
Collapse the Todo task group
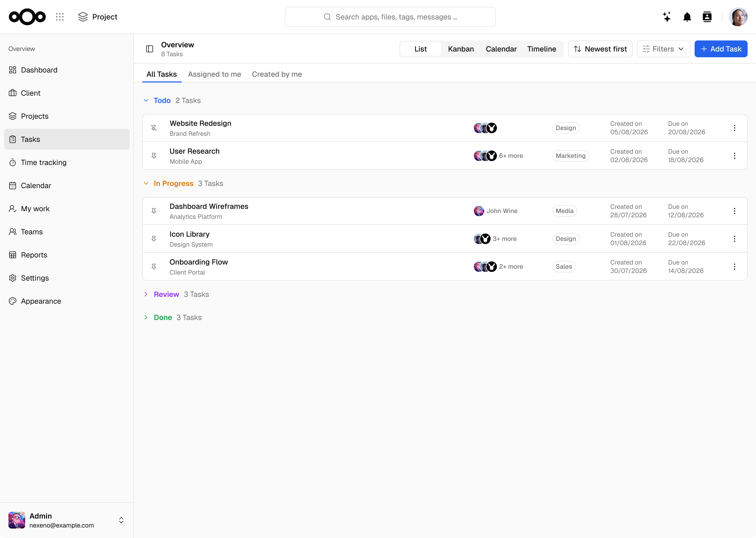(x=146, y=100)
